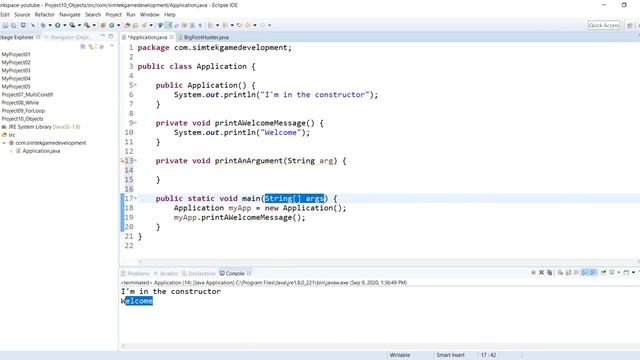Maximize the Package Explorer view
This screenshot has height=360, width=640.
pos(111,36)
